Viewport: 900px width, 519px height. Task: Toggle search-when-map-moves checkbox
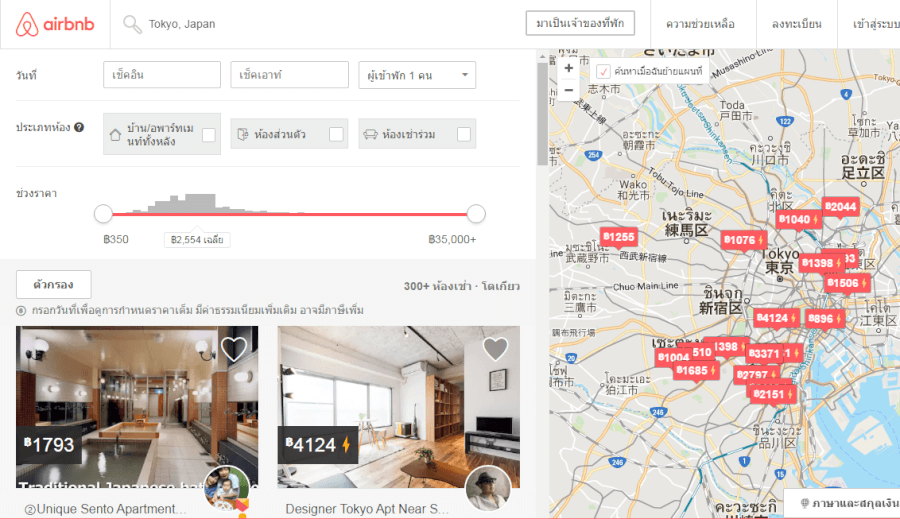[x=604, y=71]
